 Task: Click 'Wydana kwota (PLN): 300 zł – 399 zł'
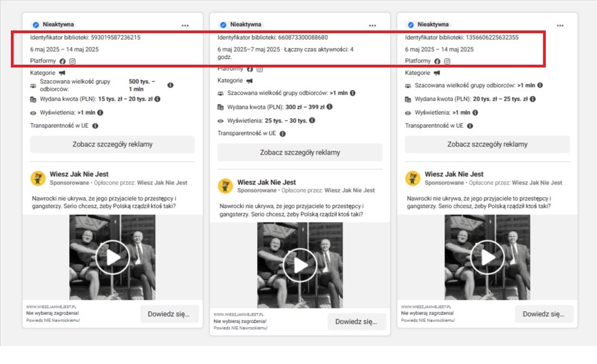pyautogui.click(x=276, y=107)
